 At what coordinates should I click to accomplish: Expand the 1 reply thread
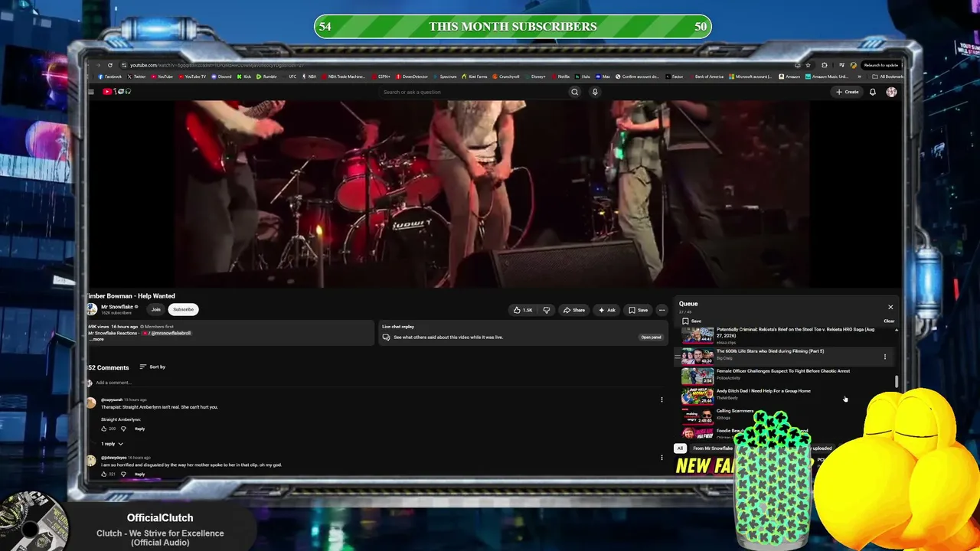point(112,444)
